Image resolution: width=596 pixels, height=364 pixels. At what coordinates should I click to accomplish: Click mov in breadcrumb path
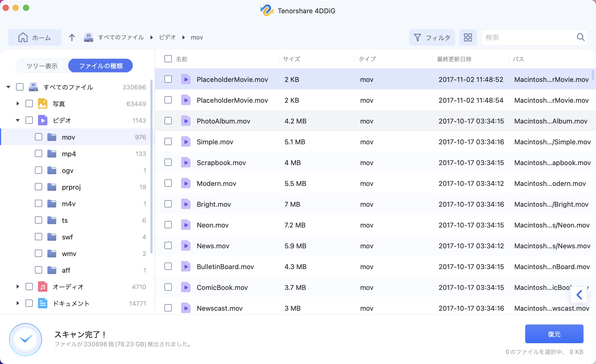[x=197, y=37]
